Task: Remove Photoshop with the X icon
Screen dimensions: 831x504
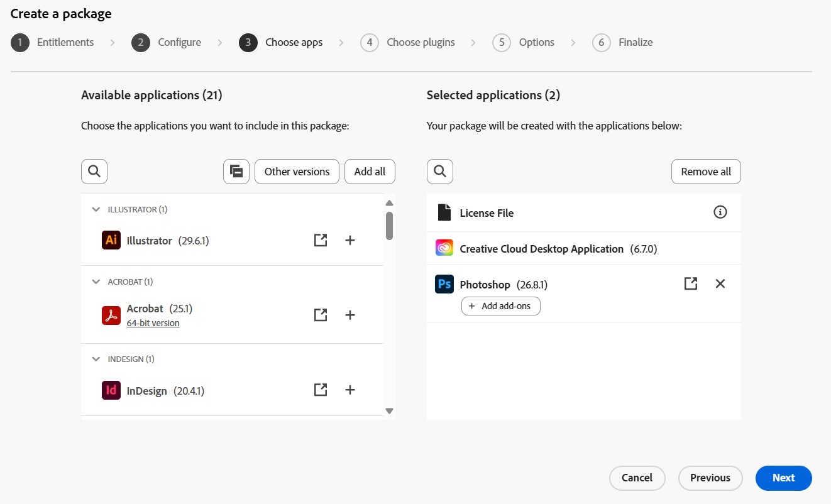Action: [x=720, y=283]
